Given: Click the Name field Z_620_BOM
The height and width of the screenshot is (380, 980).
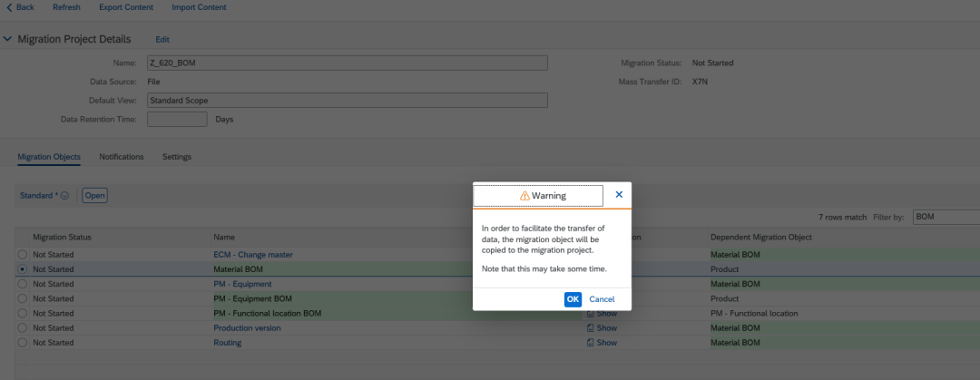Looking at the screenshot, I should click(x=348, y=63).
